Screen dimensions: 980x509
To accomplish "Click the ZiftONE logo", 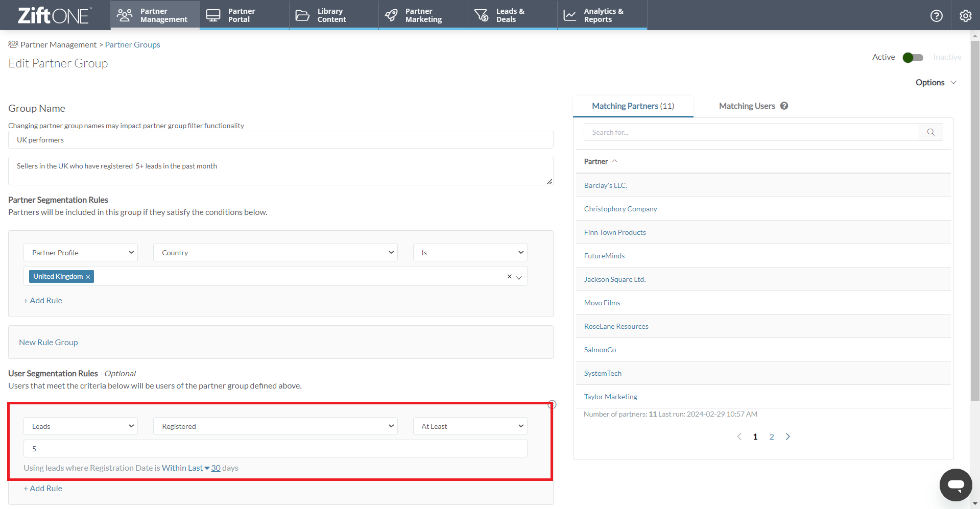I will [x=55, y=15].
